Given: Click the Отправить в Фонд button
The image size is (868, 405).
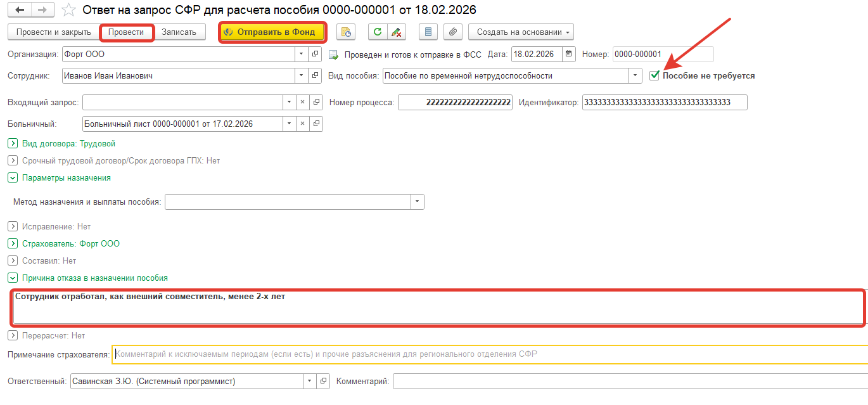Looking at the screenshot, I should (272, 32).
